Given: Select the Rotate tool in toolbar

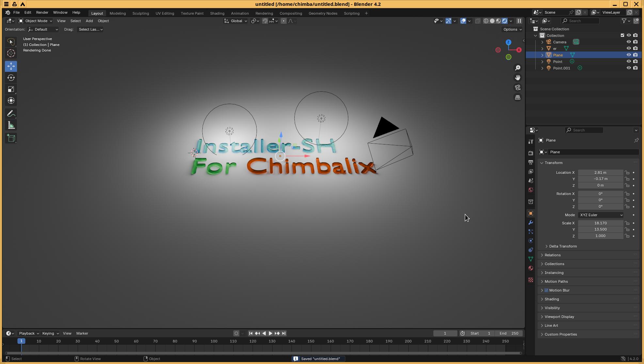Looking at the screenshot, I should (x=11, y=78).
